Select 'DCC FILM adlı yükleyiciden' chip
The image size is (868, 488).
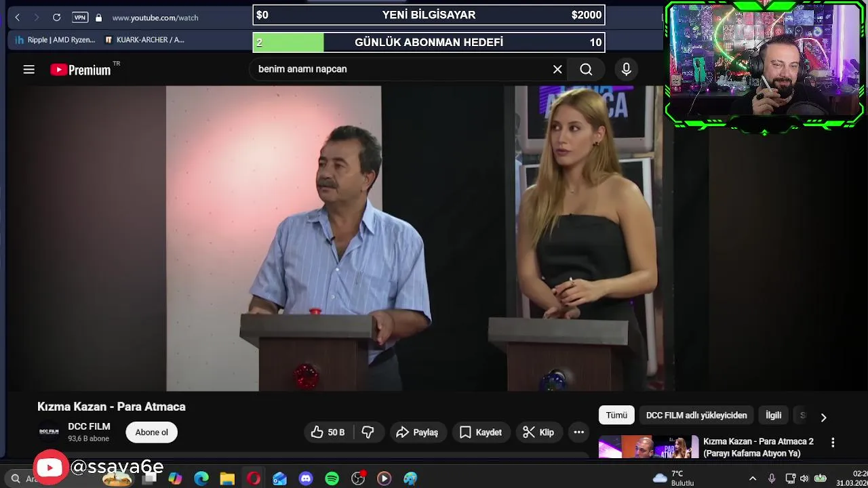(x=696, y=415)
